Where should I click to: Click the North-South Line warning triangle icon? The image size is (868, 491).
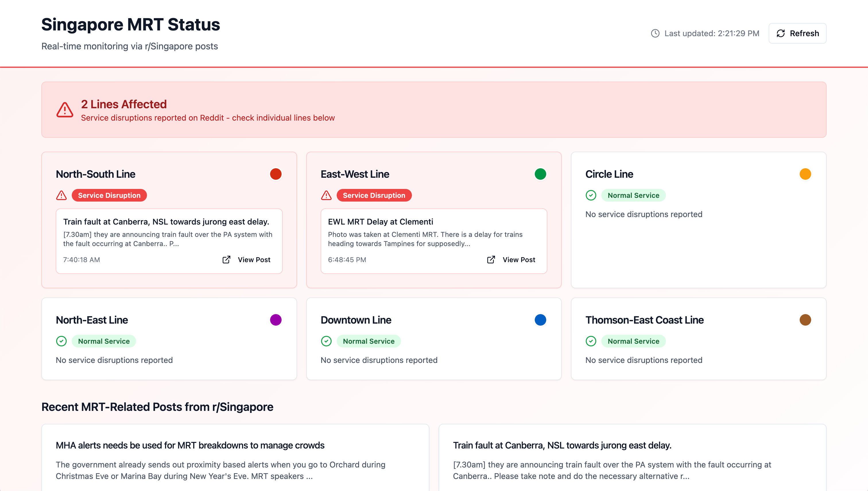(x=61, y=195)
